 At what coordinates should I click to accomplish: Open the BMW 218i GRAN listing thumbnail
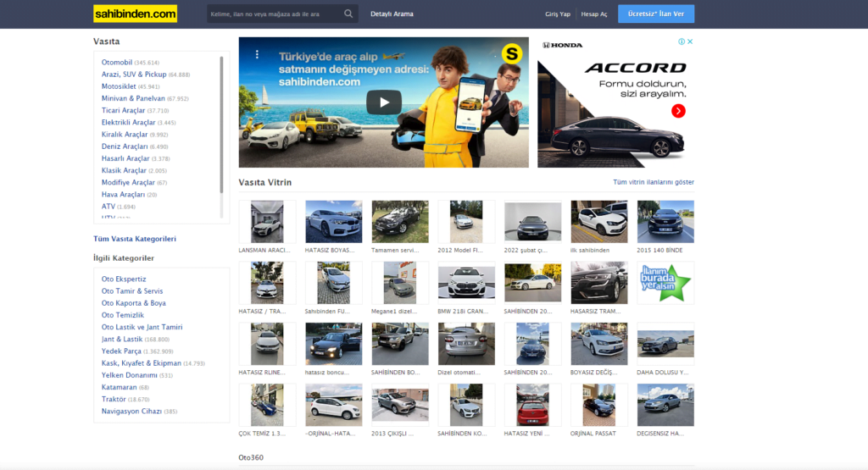[x=466, y=282]
